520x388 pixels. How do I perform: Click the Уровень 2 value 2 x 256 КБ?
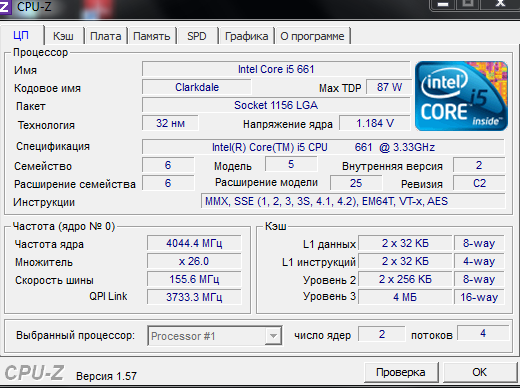point(405,279)
